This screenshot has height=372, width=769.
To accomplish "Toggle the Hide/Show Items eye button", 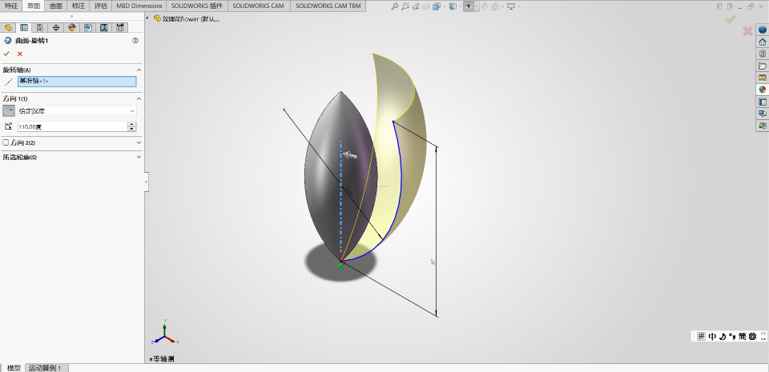I will (x=468, y=6).
